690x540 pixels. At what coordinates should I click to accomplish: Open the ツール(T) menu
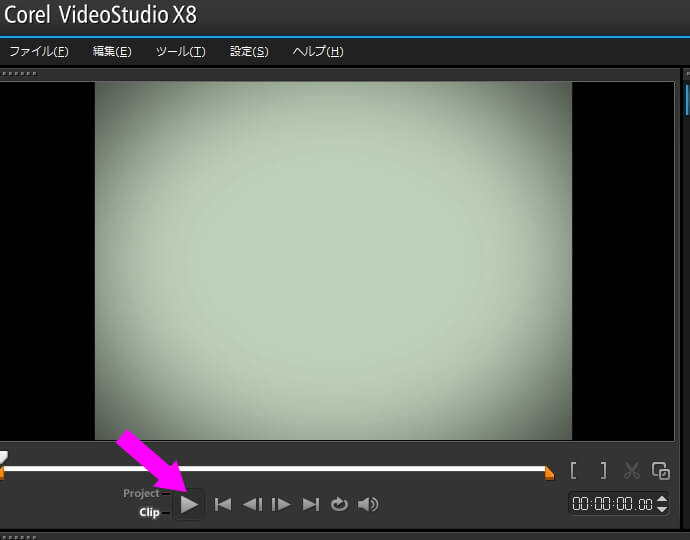coord(180,51)
